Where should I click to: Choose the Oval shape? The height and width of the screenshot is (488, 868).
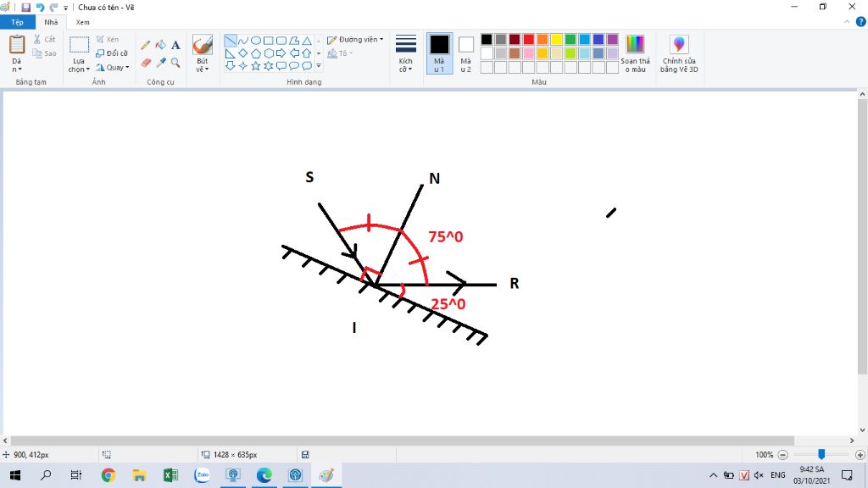point(256,41)
